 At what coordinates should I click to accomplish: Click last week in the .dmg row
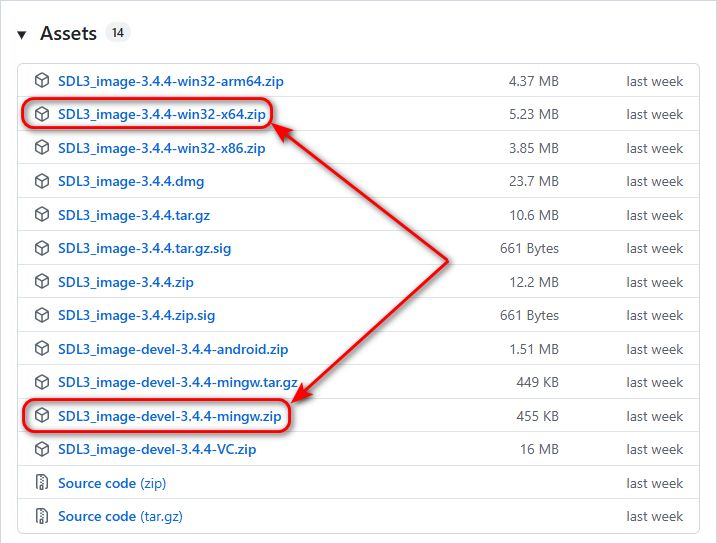(654, 182)
